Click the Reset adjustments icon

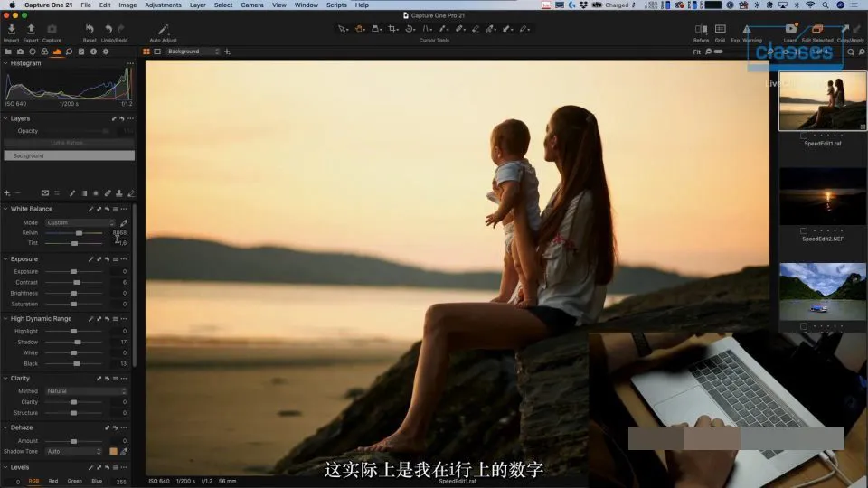[90, 29]
